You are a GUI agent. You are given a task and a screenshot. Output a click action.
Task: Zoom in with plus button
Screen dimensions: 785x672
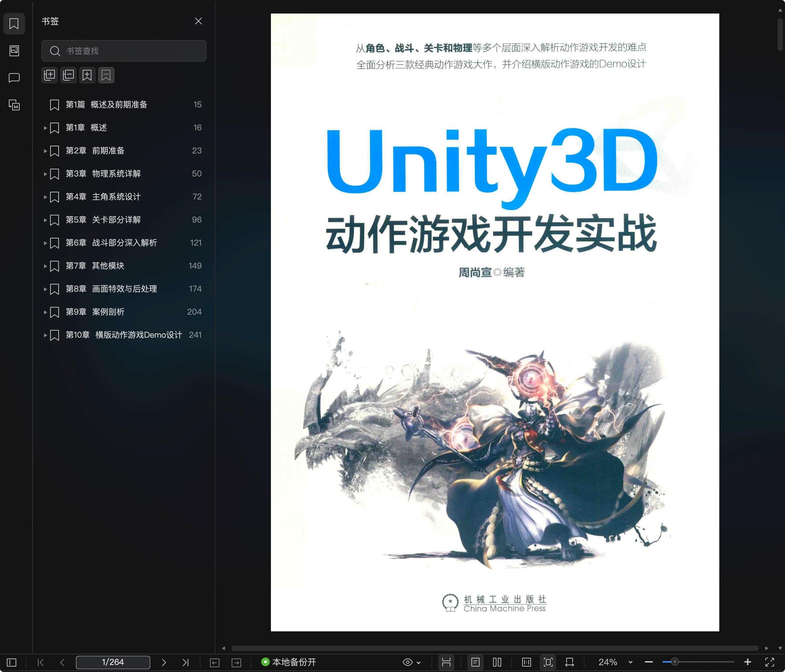pyautogui.click(x=747, y=662)
